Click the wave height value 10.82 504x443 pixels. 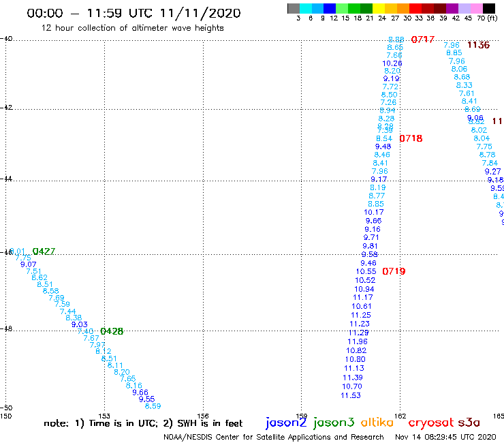click(356, 351)
